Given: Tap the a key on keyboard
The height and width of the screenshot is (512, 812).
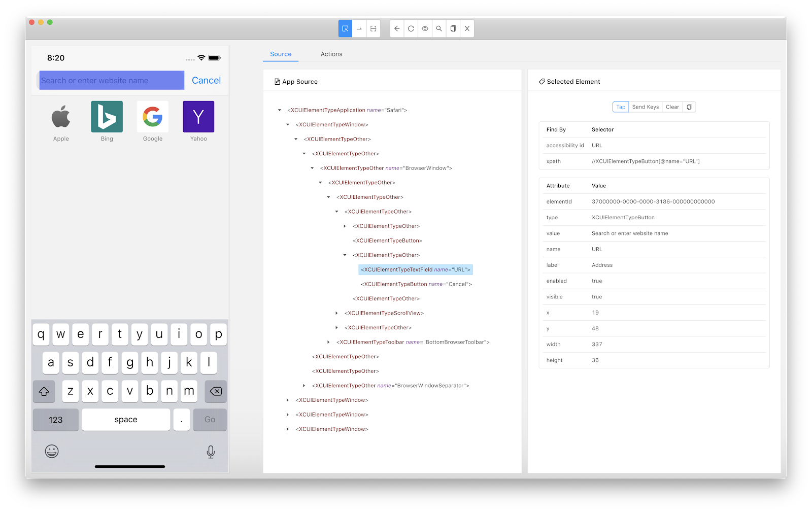Looking at the screenshot, I should click(51, 363).
